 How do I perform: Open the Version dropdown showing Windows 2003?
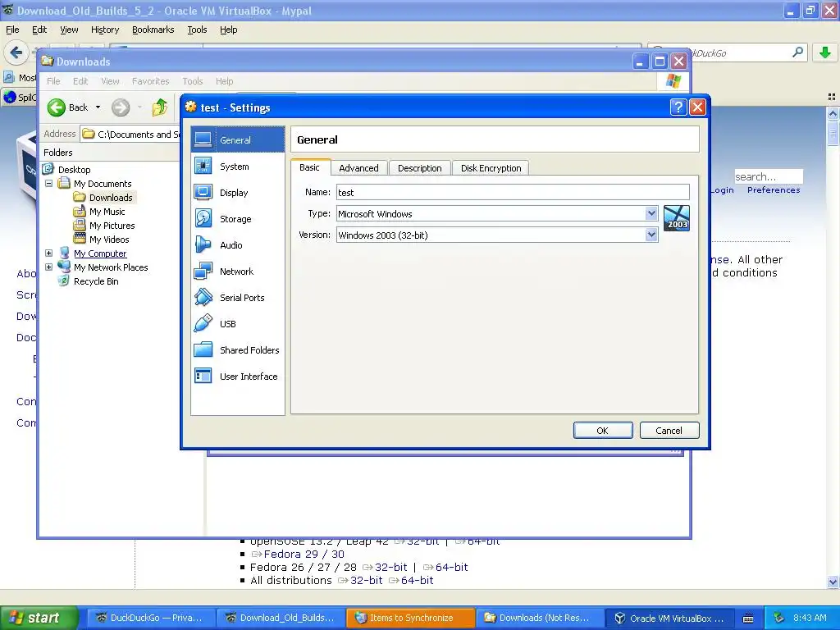651,235
